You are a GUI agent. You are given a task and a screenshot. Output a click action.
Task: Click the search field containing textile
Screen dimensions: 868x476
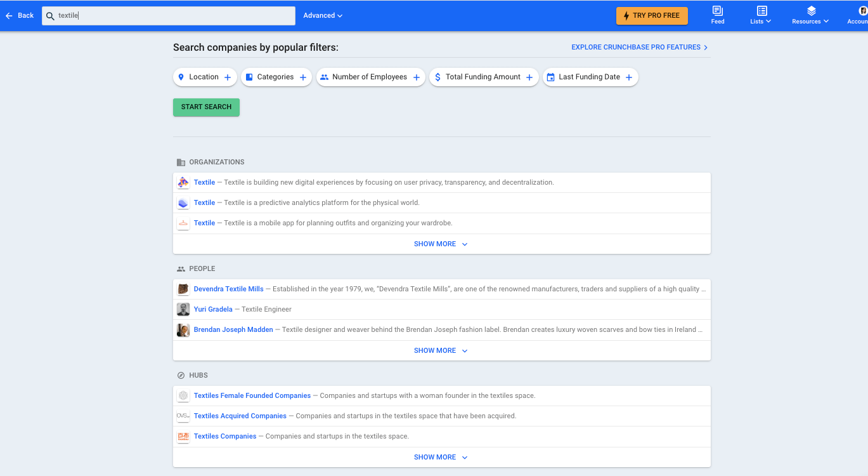pyautogui.click(x=169, y=16)
